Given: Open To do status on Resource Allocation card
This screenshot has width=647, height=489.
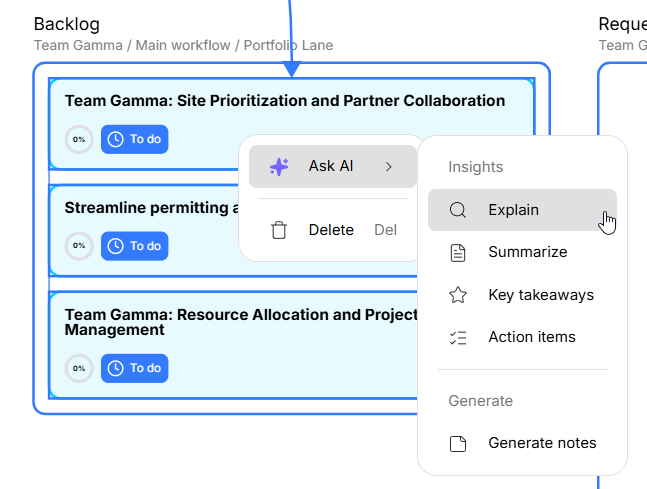Looking at the screenshot, I should click(x=134, y=368).
